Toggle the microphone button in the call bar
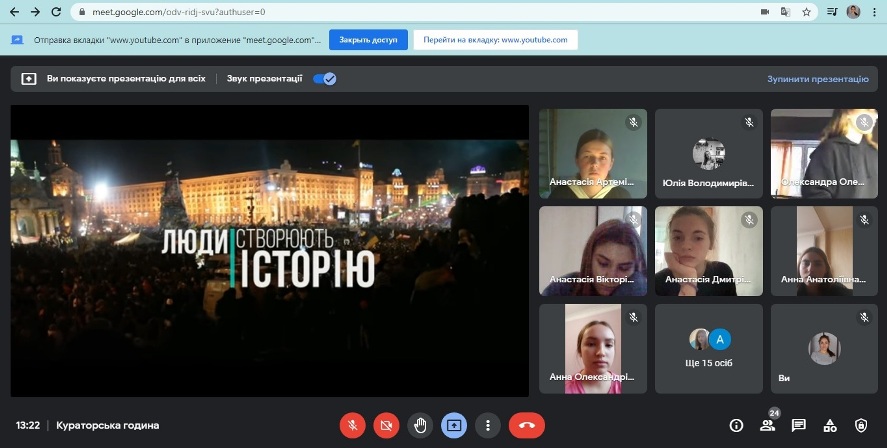 click(x=352, y=425)
